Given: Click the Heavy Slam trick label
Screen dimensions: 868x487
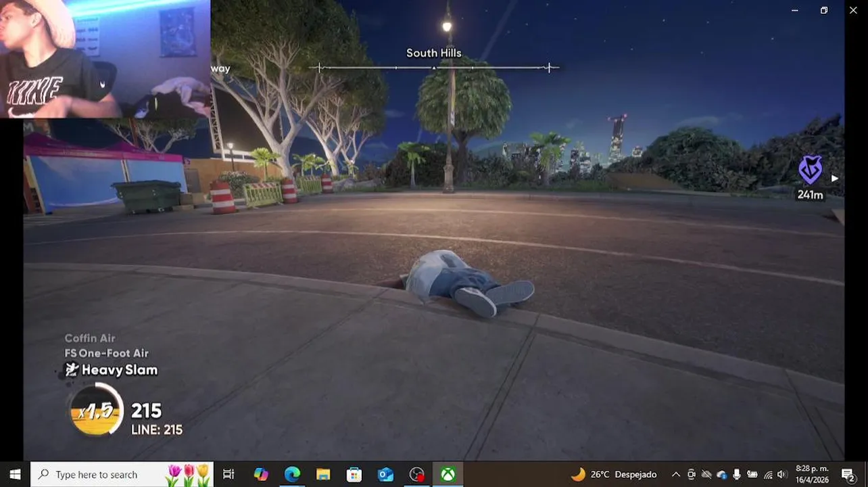Looking at the screenshot, I should coord(120,370).
